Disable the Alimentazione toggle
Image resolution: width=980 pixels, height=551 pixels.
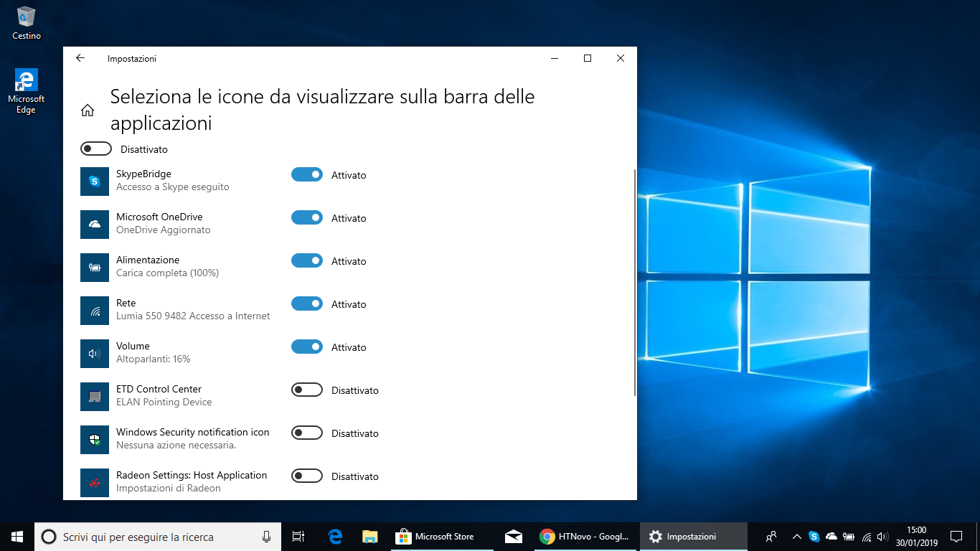click(x=307, y=260)
